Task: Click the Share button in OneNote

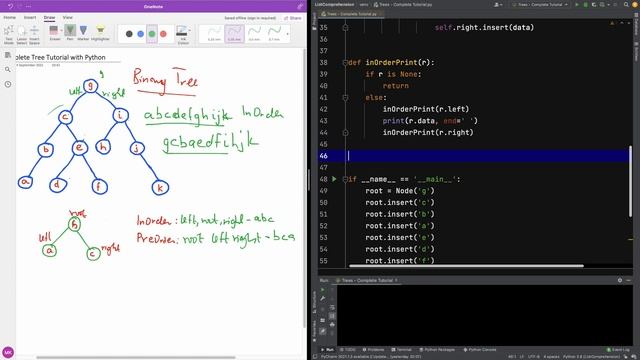Action: click(293, 18)
